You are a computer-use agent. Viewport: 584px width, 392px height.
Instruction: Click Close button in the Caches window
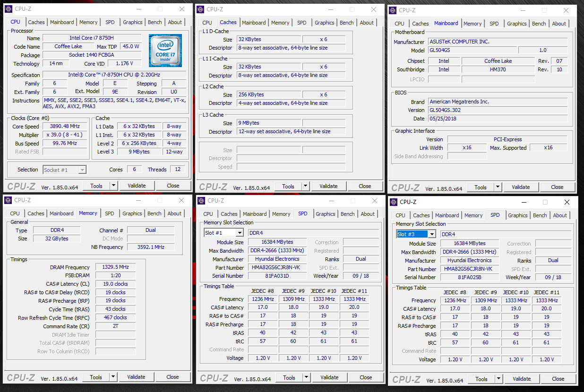click(365, 186)
